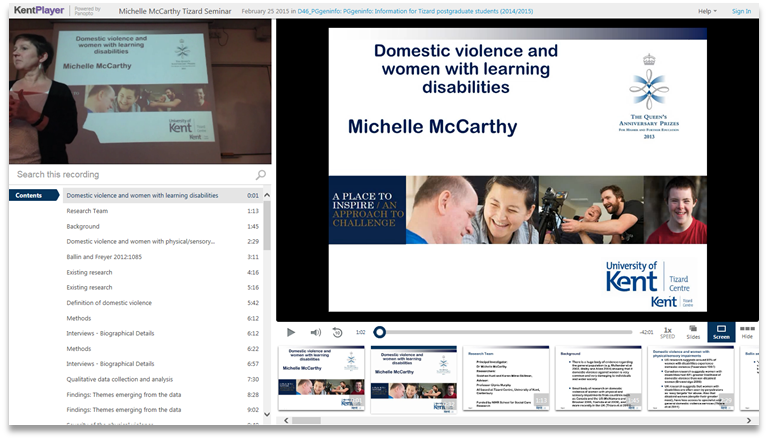
Task: Open the Help dropdown menu
Action: point(707,11)
